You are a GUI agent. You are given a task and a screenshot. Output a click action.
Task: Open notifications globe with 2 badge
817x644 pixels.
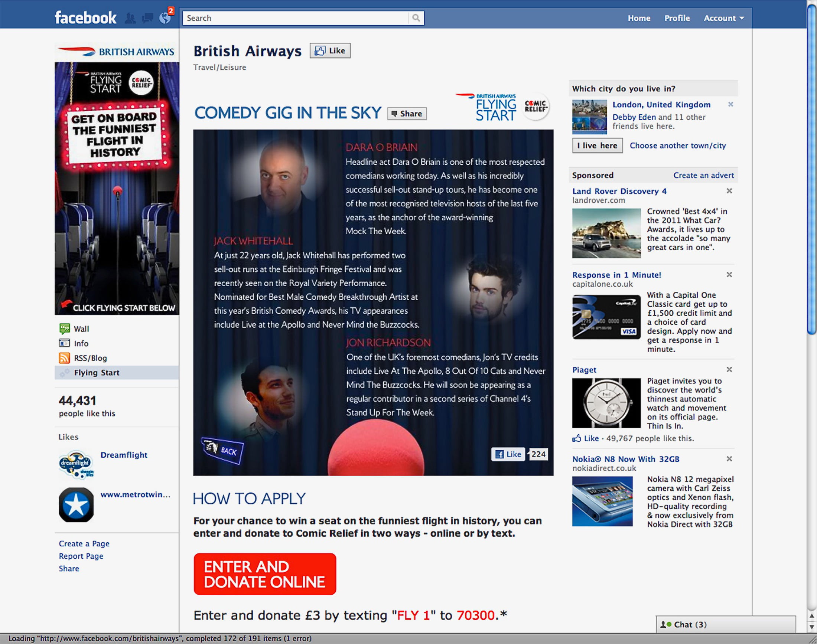tap(165, 18)
